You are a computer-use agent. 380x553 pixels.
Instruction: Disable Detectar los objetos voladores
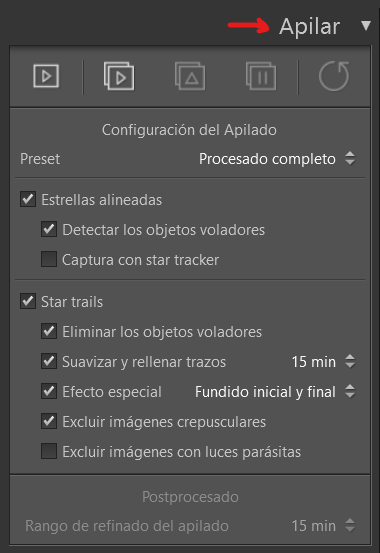49,229
